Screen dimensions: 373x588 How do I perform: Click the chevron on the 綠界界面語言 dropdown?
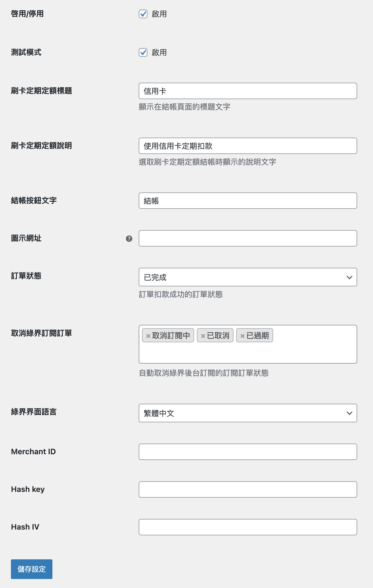point(349,413)
